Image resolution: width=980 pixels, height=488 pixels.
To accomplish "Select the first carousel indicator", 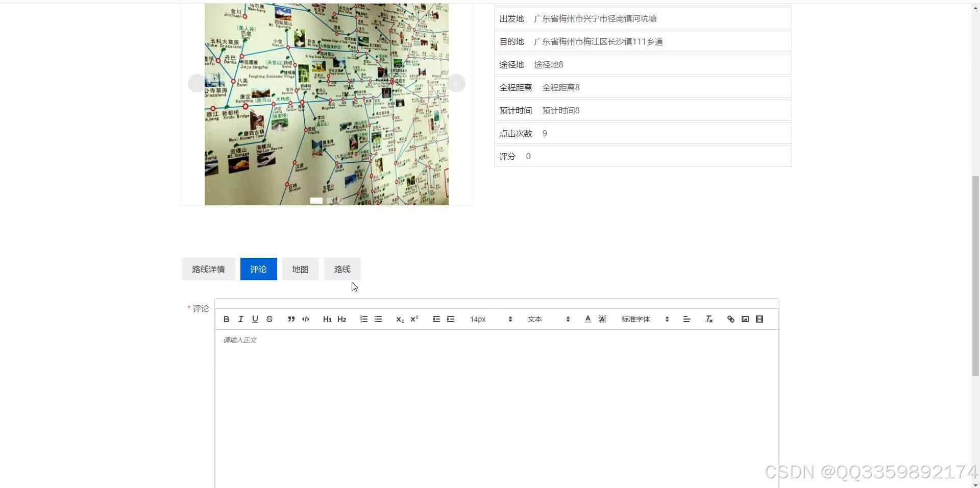I will 316,201.
